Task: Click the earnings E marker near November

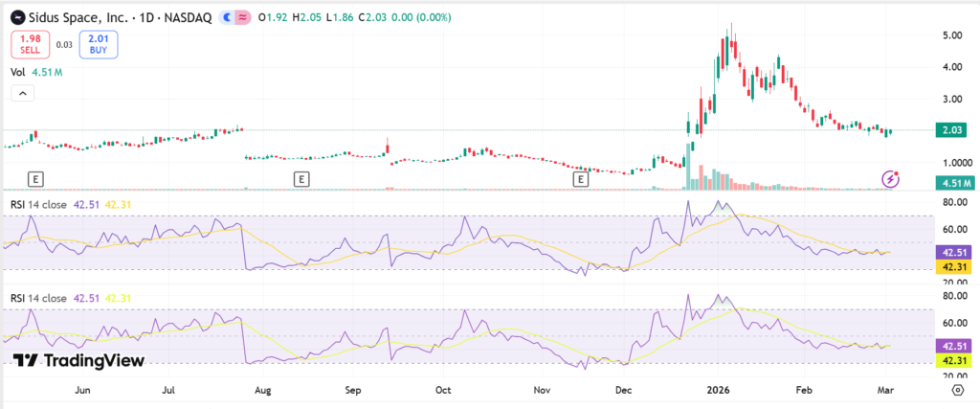Action: [x=580, y=179]
